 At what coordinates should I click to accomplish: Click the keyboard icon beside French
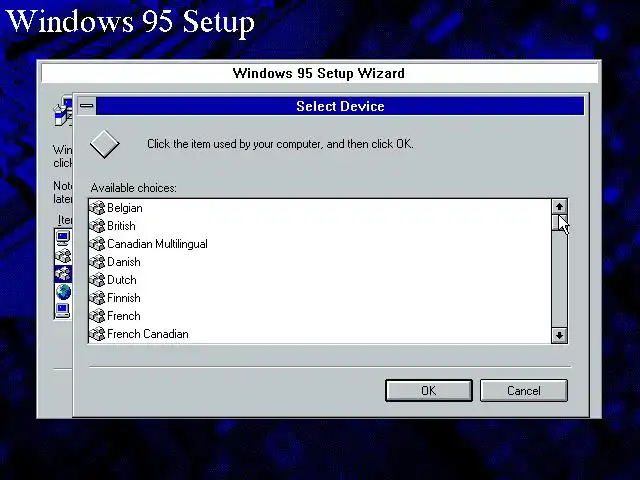(97, 316)
